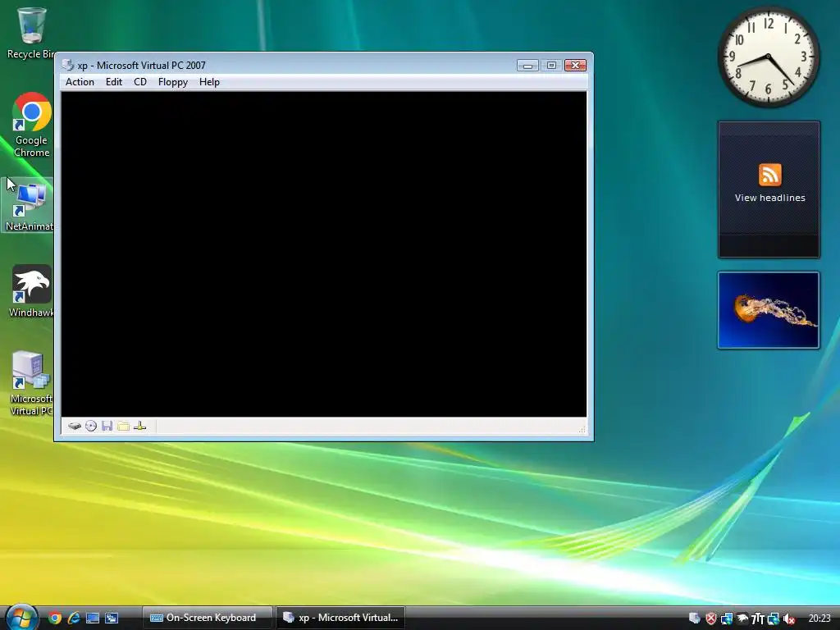Click View headlines in feed gadget

tap(769, 198)
